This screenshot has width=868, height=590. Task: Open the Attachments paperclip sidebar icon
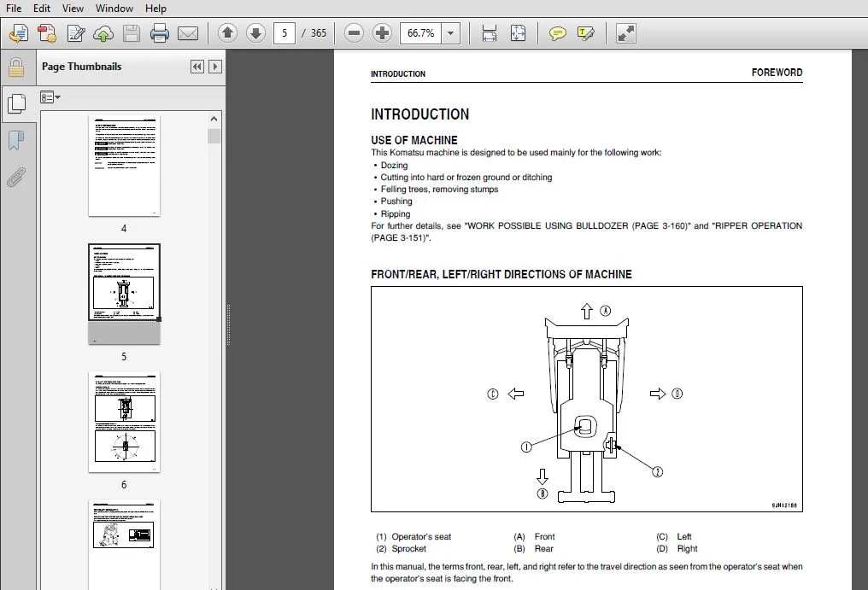pos(16,178)
